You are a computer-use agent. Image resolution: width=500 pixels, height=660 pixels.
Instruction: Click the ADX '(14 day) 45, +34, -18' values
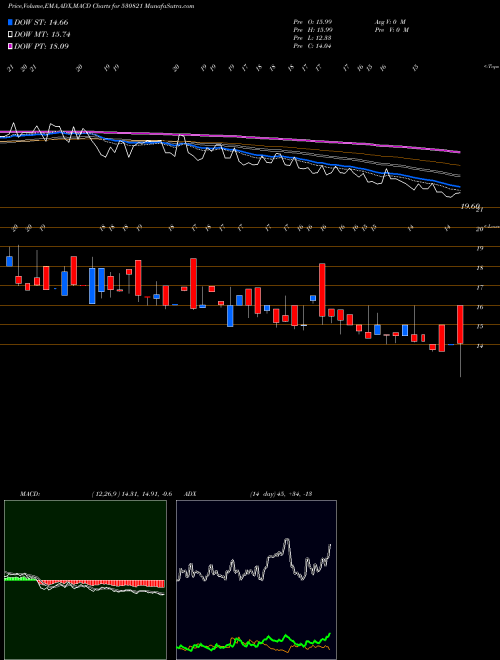click(x=280, y=494)
